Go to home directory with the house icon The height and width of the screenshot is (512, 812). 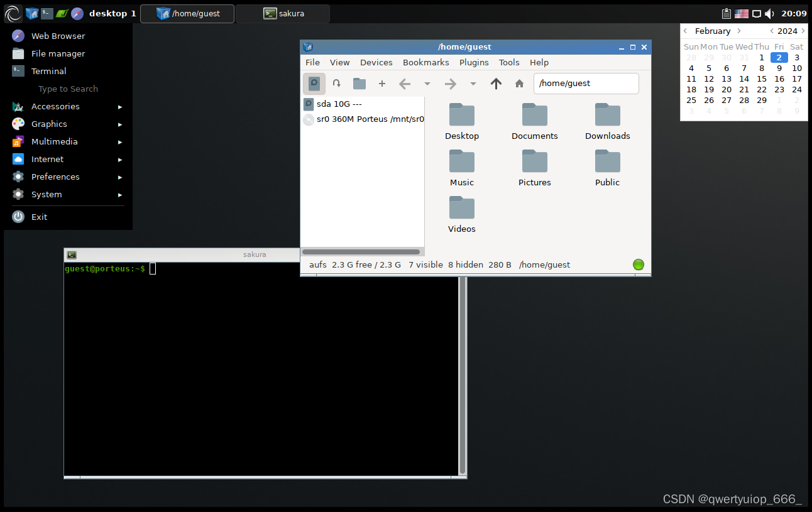click(519, 83)
